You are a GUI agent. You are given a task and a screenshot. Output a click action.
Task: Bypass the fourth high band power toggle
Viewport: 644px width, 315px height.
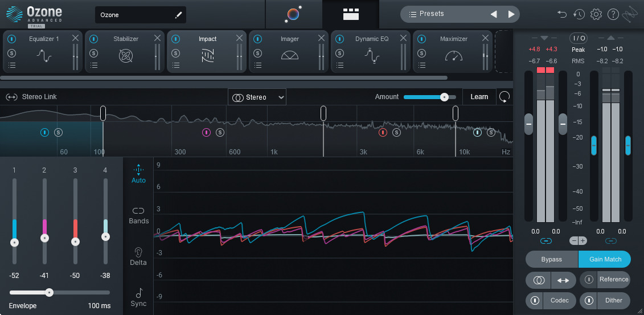477,132
